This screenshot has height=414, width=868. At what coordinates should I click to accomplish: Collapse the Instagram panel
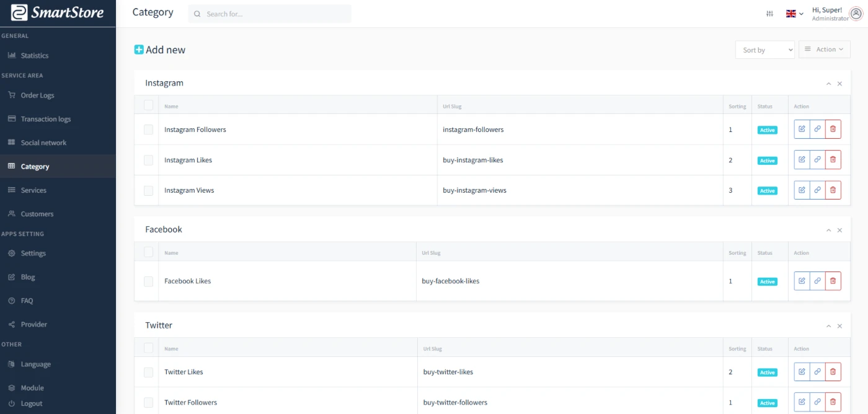point(828,84)
